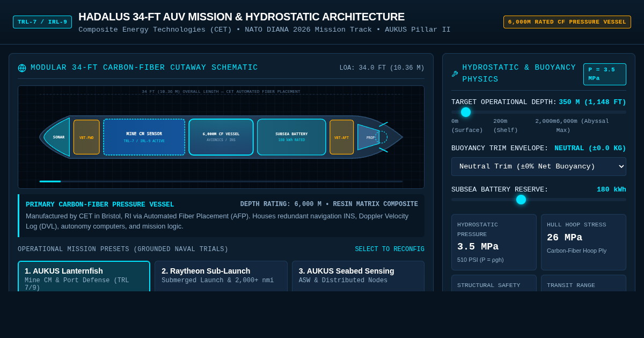
Task: Click the P = 3.5 MPa badge
Action: click(x=605, y=74)
